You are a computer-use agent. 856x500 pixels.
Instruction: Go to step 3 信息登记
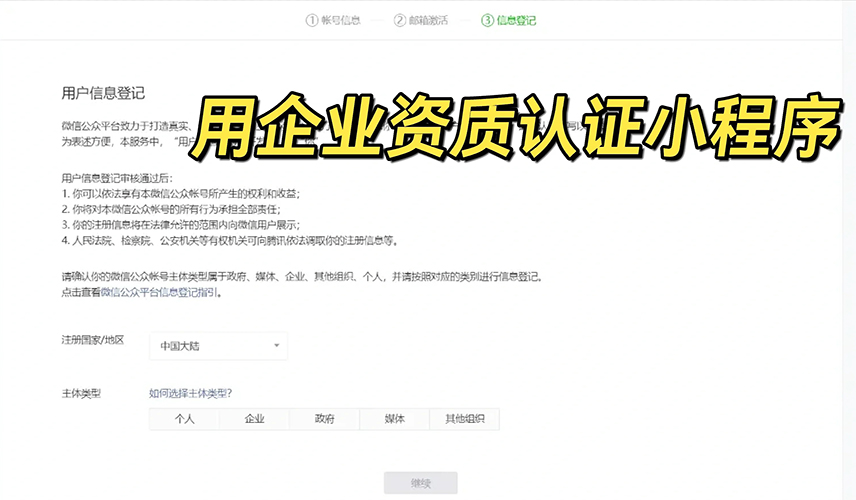point(508,21)
